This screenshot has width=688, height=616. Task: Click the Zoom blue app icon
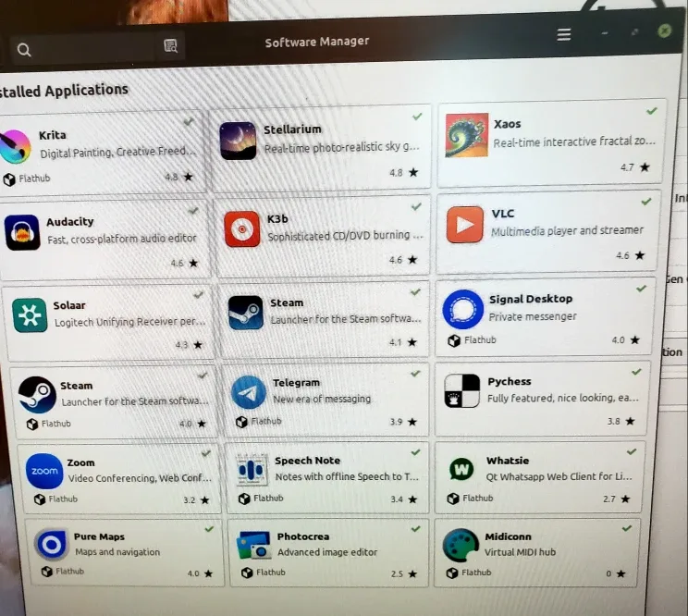click(44, 471)
